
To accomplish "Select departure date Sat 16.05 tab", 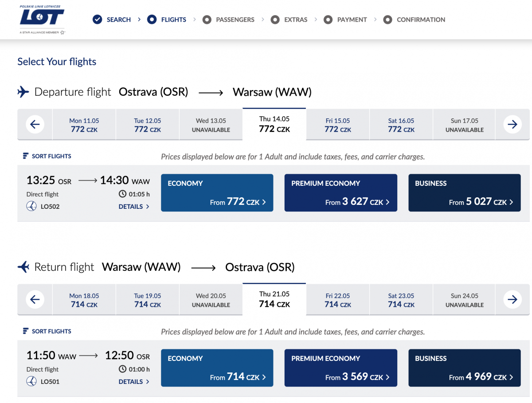I will [x=401, y=125].
